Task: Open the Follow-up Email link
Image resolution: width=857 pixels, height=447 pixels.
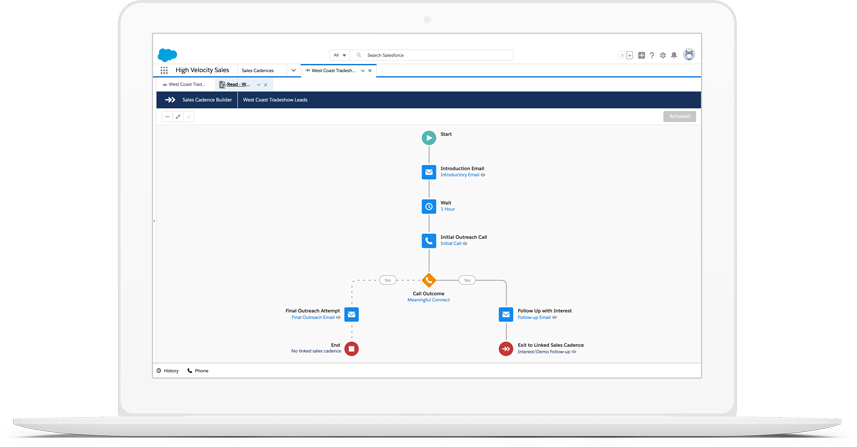Action: click(x=534, y=317)
